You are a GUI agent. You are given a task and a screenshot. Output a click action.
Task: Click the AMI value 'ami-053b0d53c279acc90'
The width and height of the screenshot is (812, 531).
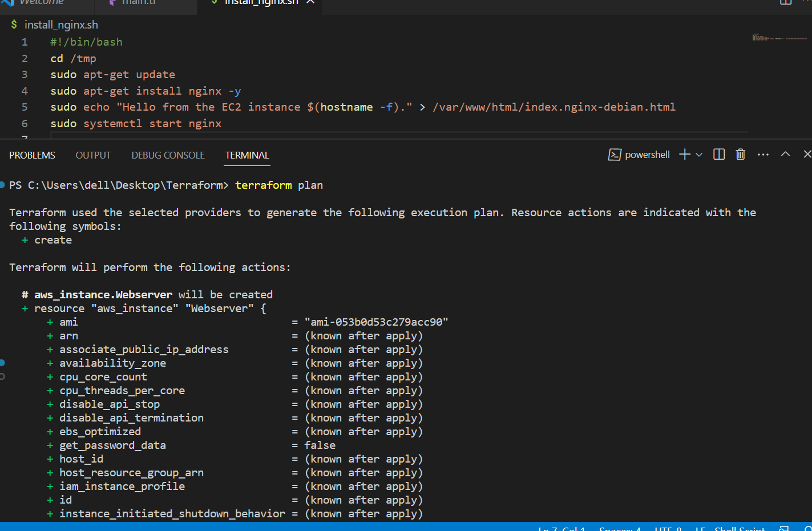(377, 322)
